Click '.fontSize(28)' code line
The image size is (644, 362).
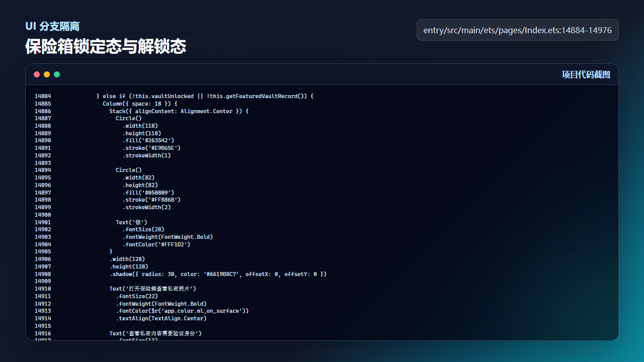pyautogui.click(x=143, y=229)
